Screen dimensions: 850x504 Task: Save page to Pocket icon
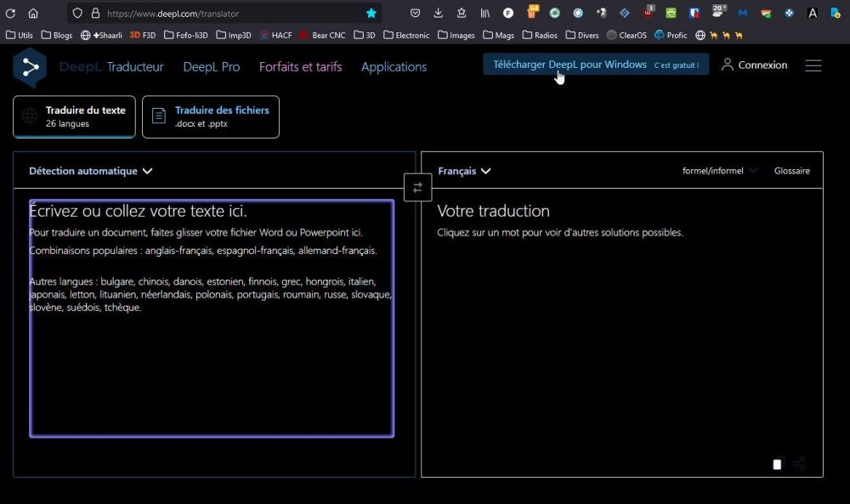tap(416, 13)
